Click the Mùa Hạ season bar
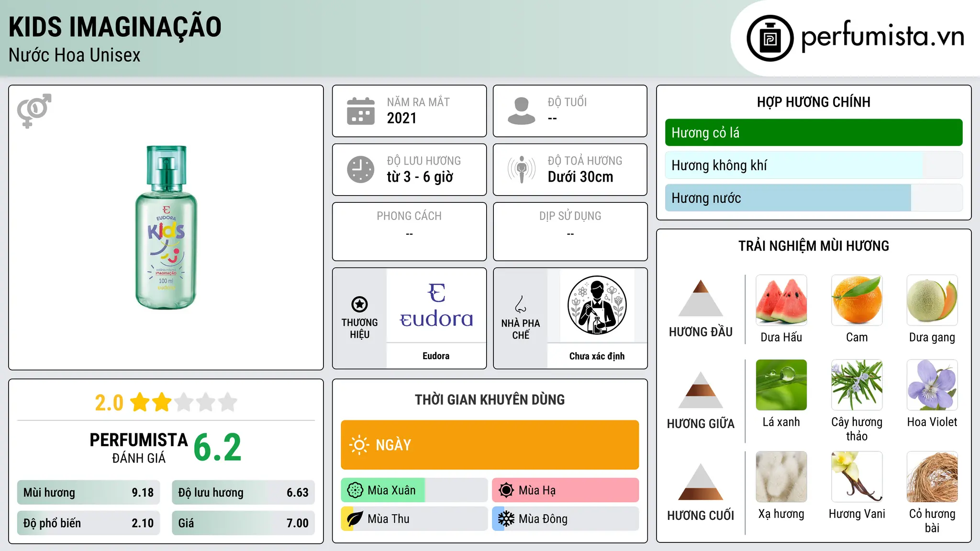The image size is (980, 551). pos(565,490)
